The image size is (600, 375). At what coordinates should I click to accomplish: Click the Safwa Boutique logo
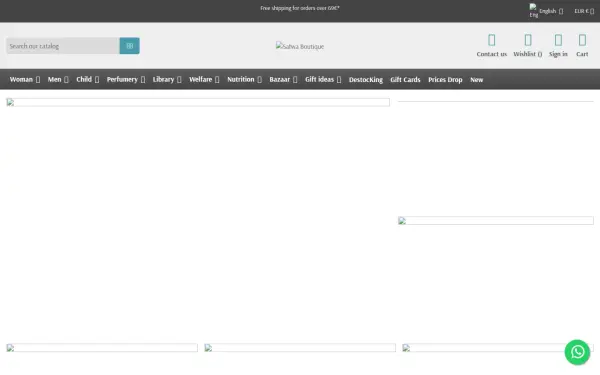300,46
